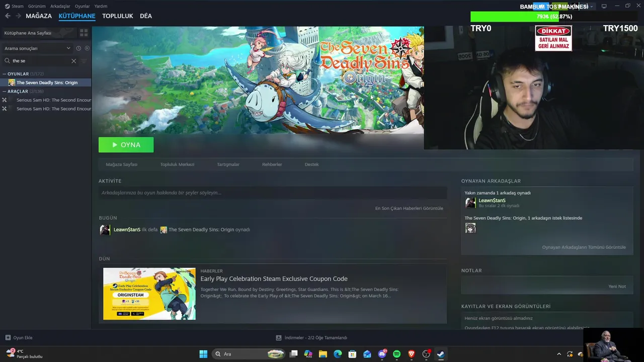This screenshot has width=644, height=362.
Task: Open Early Play Celebration news headline
Action: (x=274, y=279)
